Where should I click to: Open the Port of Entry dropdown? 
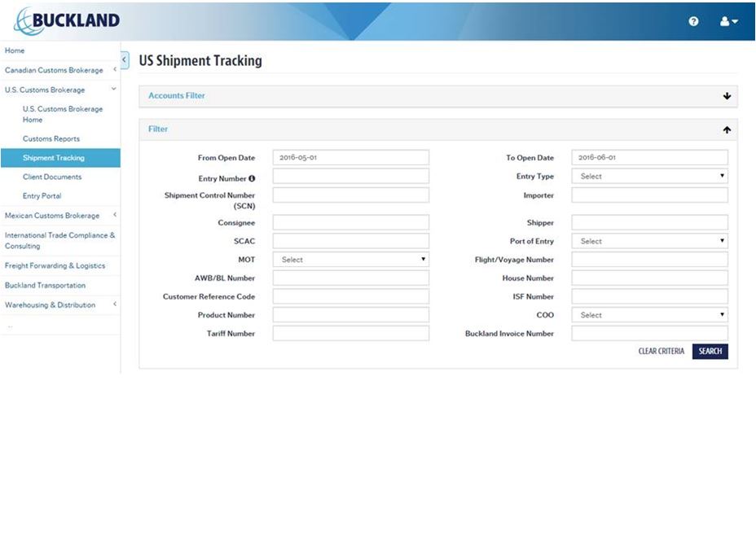(x=649, y=241)
